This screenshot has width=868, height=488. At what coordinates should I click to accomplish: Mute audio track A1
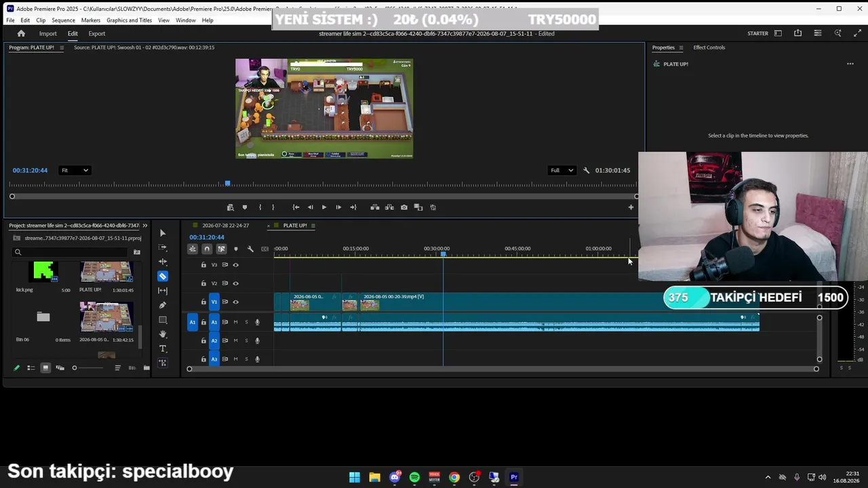point(235,322)
